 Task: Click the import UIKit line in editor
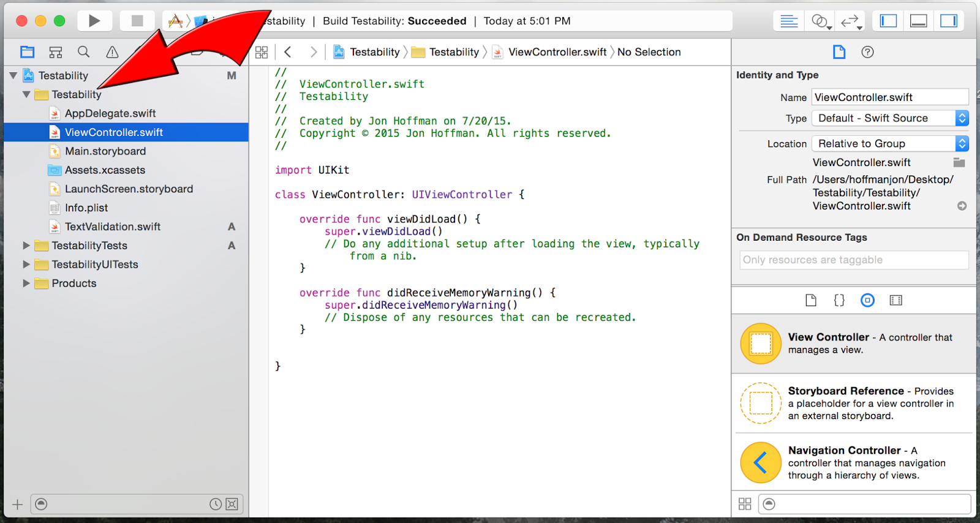point(312,170)
